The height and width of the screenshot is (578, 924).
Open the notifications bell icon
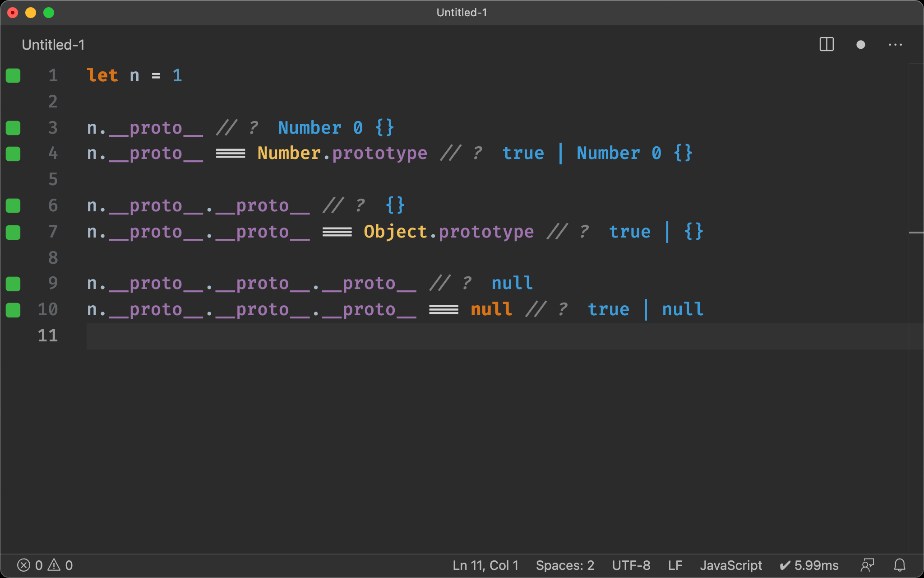tap(900, 565)
